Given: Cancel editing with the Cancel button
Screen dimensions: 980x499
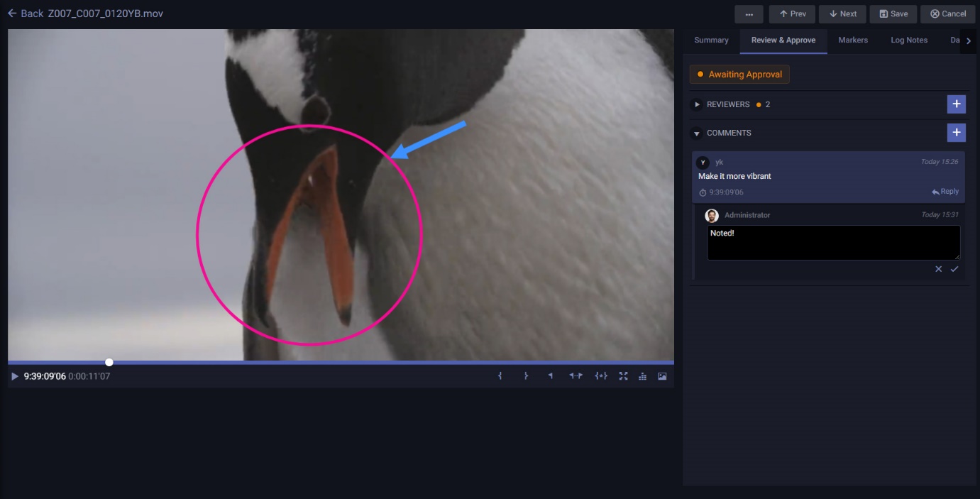Looking at the screenshot, I should point(948,14).
